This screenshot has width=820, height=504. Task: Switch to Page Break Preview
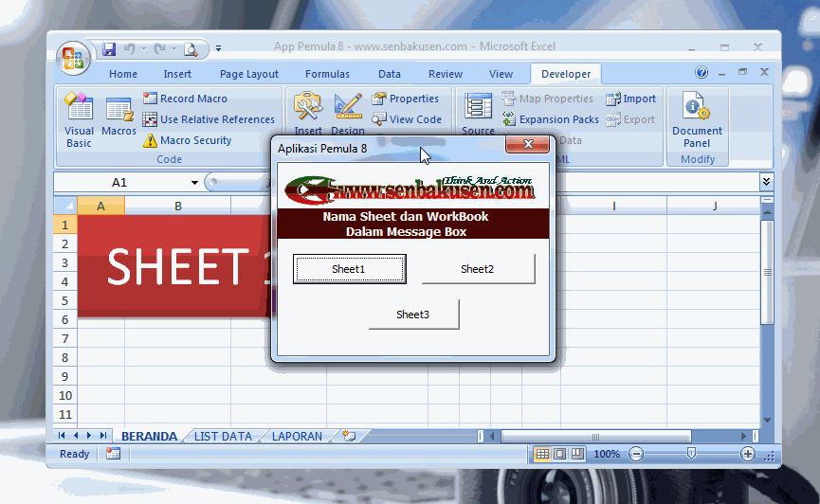pos(577,454)
